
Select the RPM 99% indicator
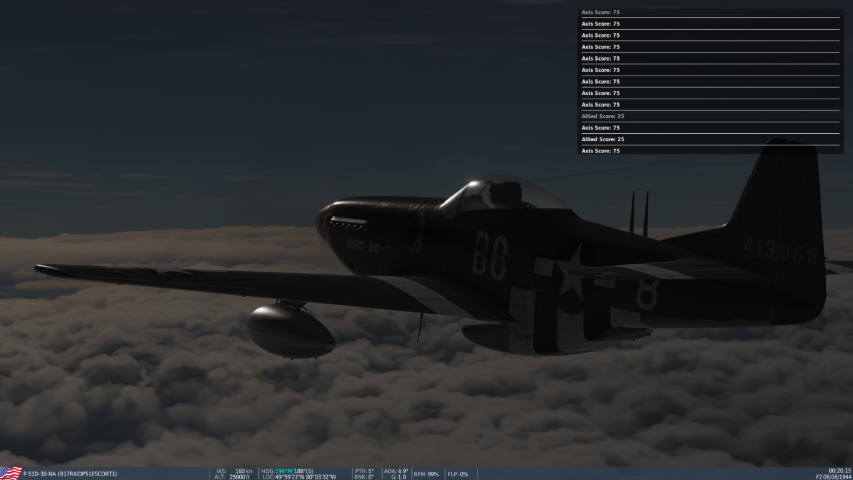pos(427,474)
